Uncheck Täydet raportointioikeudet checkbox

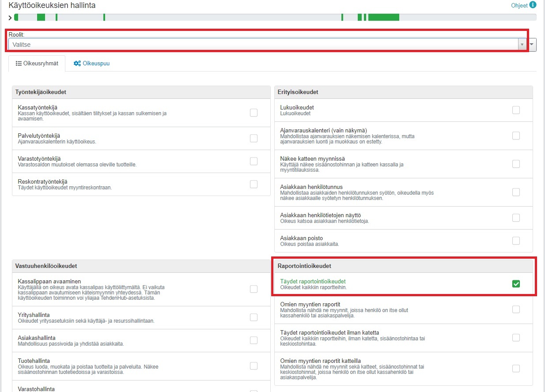pos(516,284)
